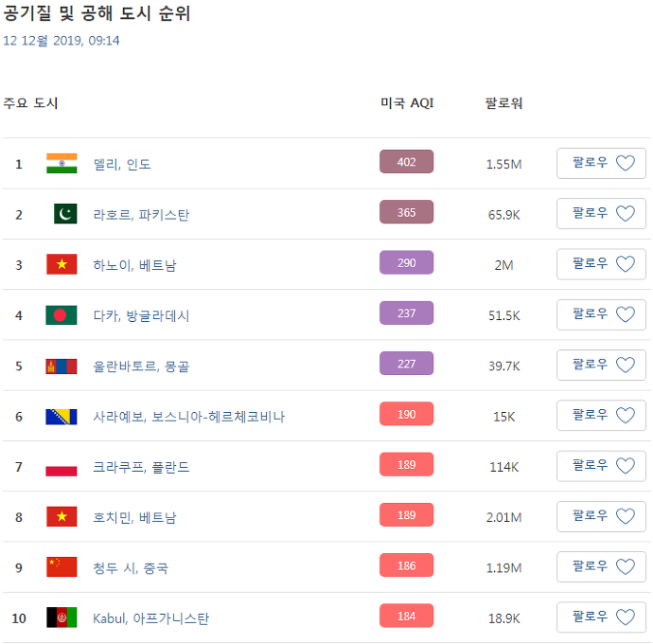Open the 하노이, 베트남 city link
This screenshot has height=644, width=653.
[x=134, y=265]
